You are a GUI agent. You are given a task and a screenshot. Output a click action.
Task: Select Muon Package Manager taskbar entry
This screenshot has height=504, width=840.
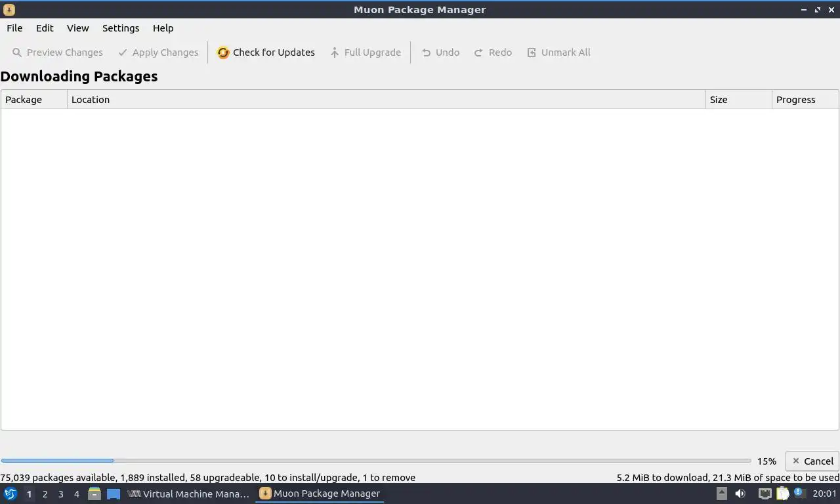320,493
